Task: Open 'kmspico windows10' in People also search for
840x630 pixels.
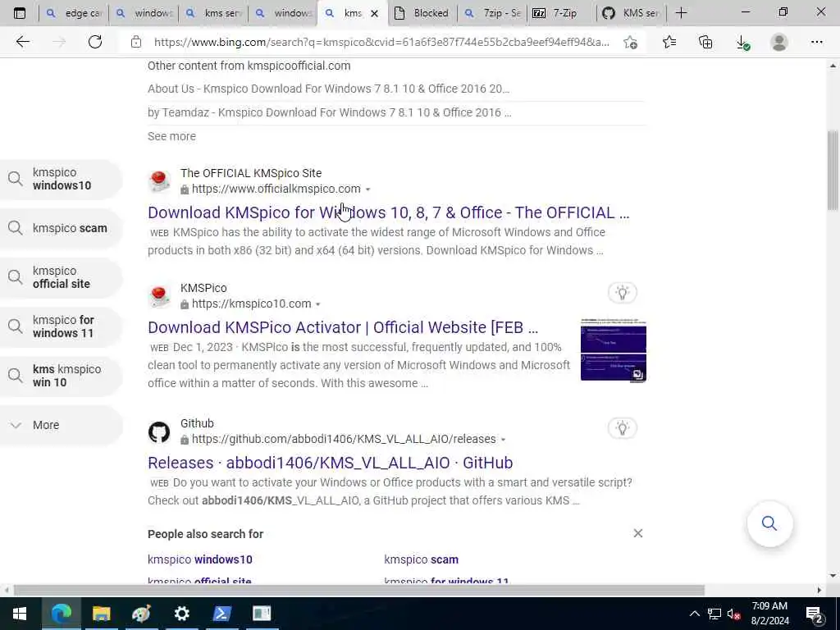Action: 200,559
